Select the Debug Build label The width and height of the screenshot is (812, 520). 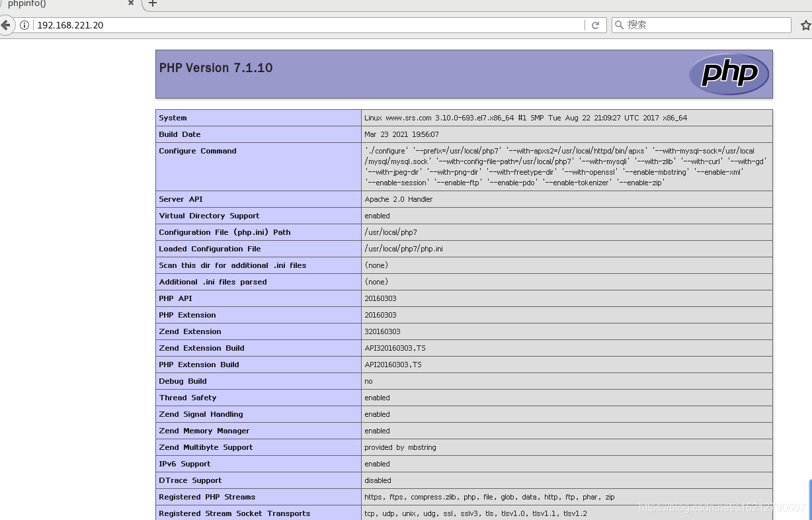coord(183,381)
